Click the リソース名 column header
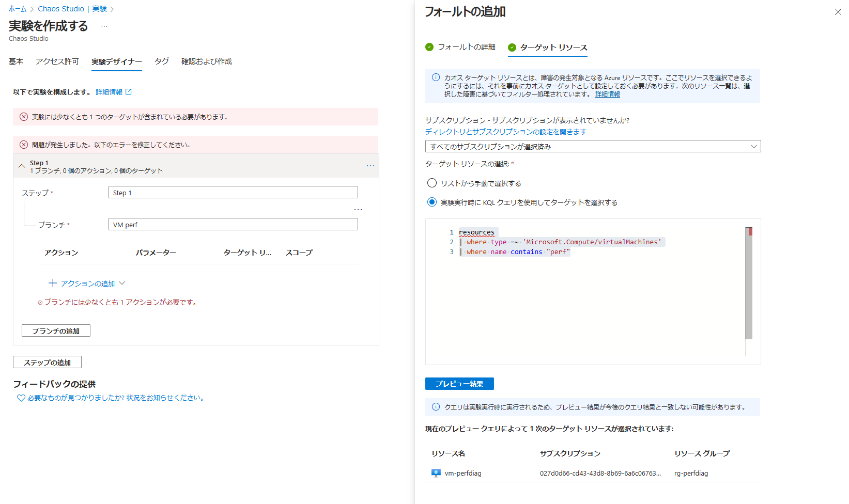This screenshot has width=849, height=504. pos(449,453)
